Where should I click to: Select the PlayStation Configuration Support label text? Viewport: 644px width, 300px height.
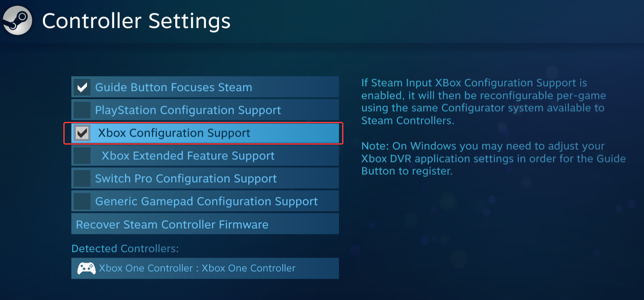[188, 110]
